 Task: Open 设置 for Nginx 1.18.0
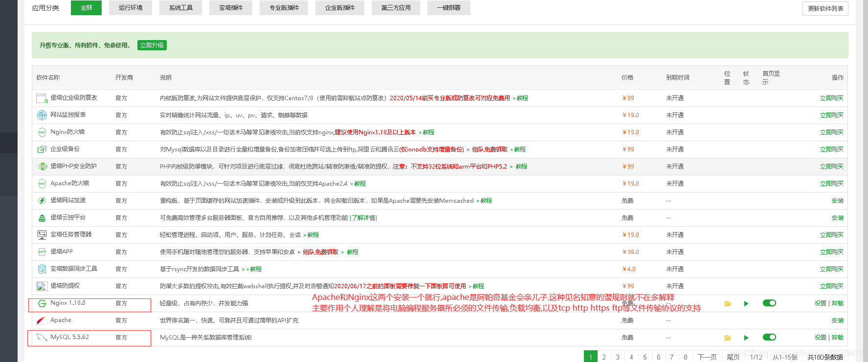pos(821,303)
